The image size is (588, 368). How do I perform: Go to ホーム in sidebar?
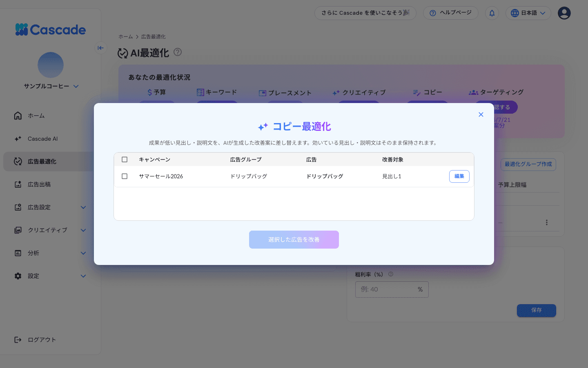point(36,116)
